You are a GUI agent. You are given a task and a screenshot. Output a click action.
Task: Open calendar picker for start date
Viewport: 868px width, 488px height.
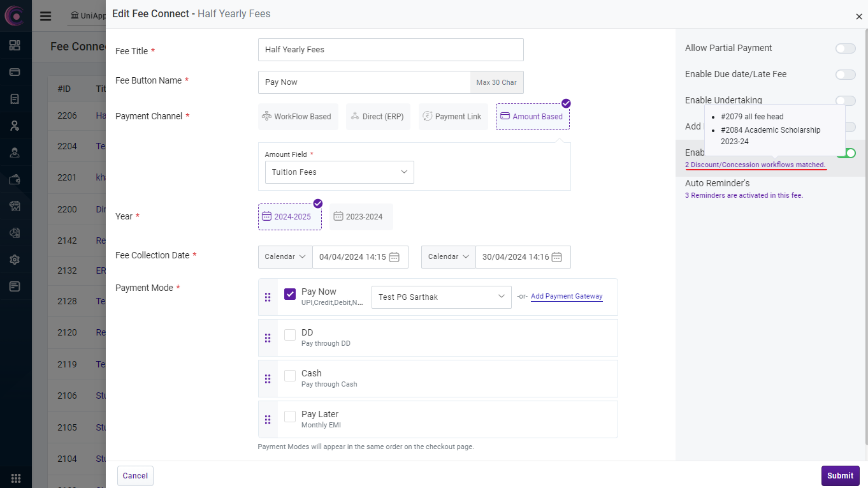pyautogui.click(x=394, y=257)
